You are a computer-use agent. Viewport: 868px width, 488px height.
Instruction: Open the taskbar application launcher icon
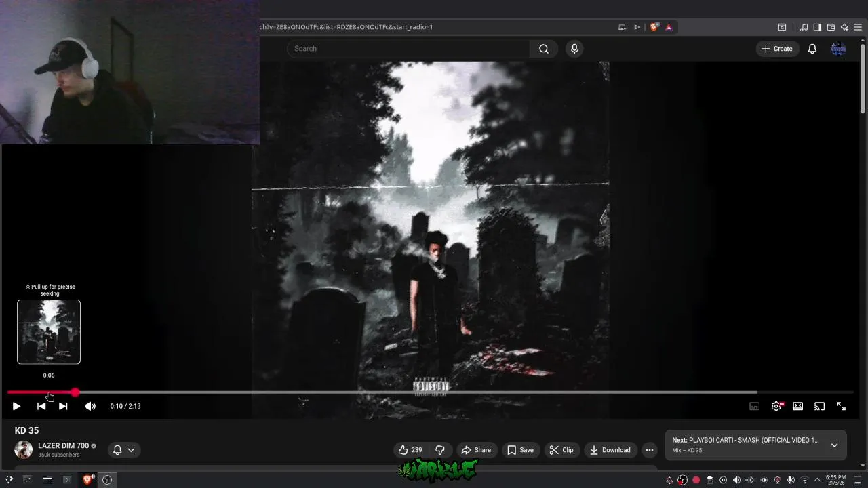click(x=9, y=480)
